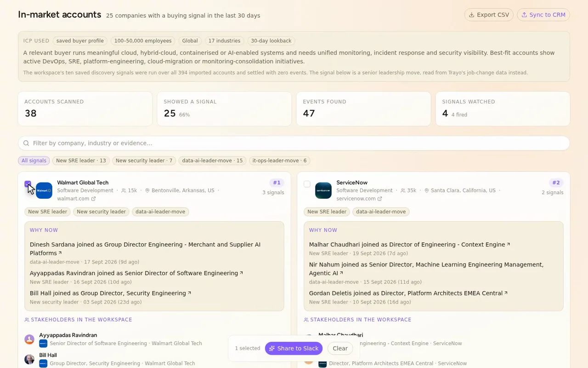Open walmart.com external link icon

[94, 199]
